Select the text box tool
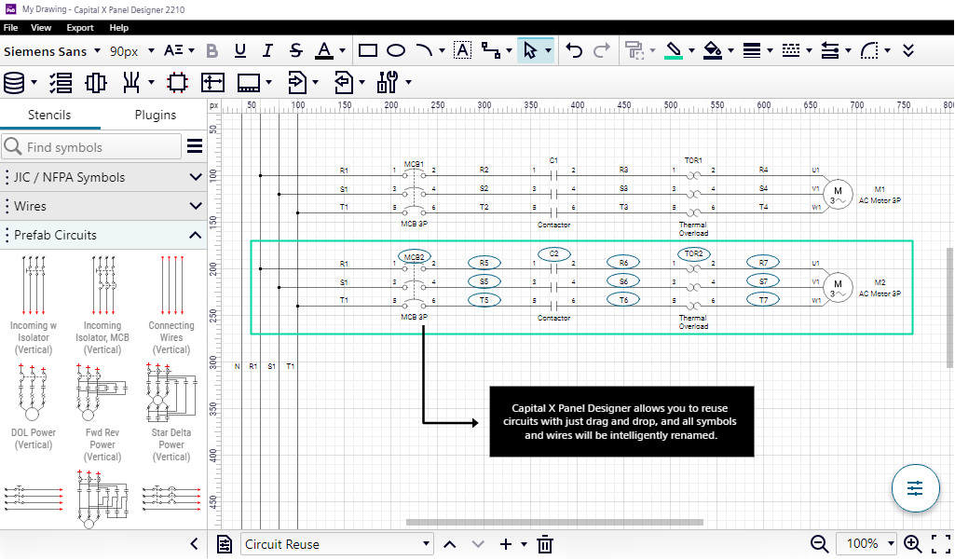This screenshot has height=560, width=955. pyautogui.click(x=463, y=51)
